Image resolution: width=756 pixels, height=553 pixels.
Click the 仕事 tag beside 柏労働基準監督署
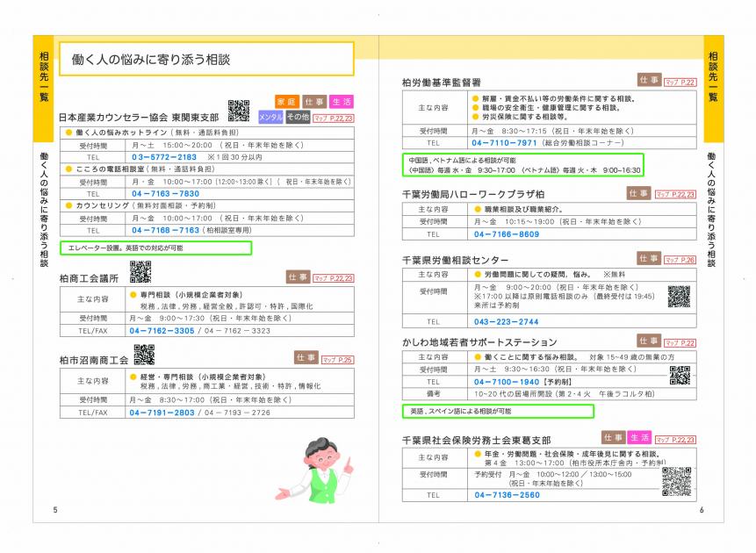tap(650, 80)
